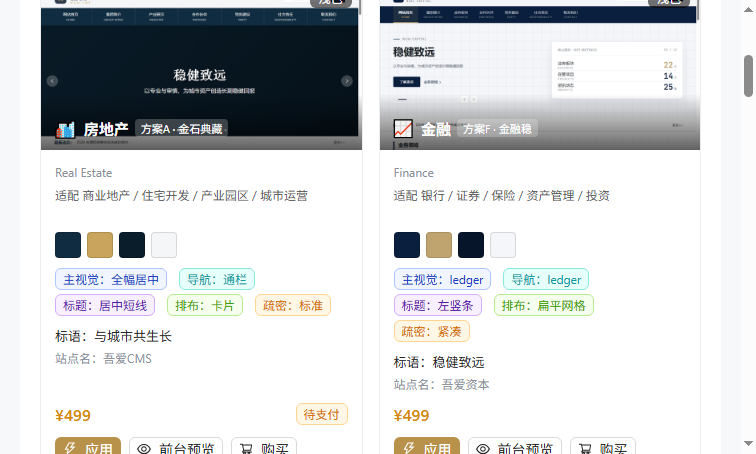Click the 疏密：紧凑 tag
This screenshot has height=454, width=756.
[432, 331]
